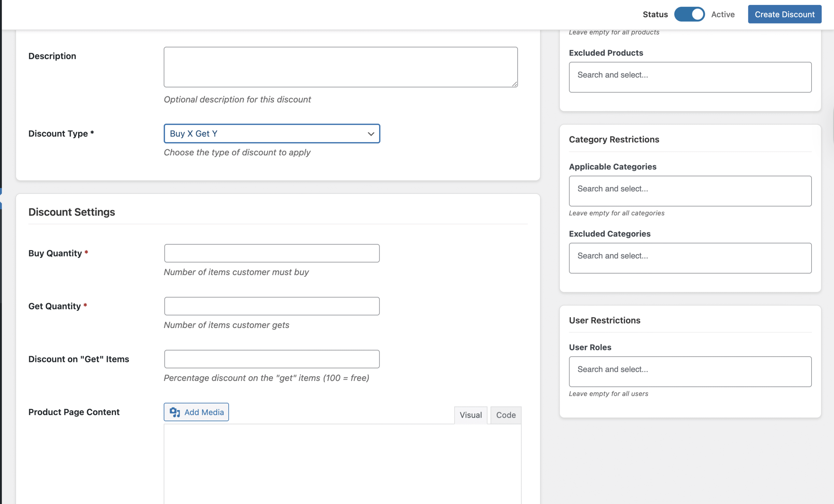Open Excluded Categories search select
The height and width of the screenshot is (504, 834).
click(x=690, y=258)
